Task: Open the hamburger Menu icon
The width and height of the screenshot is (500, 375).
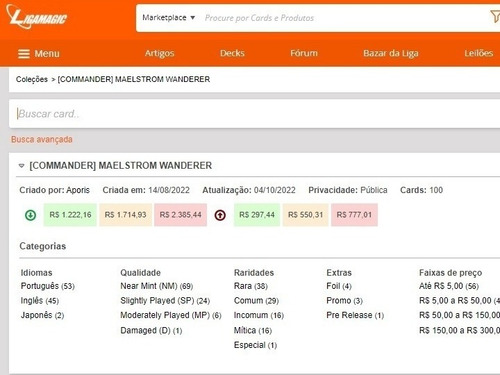Action: coord(24,54)
